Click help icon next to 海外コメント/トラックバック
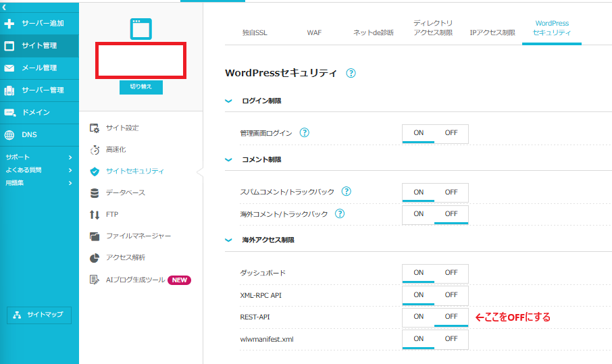612x364 pixels. coord(340,214)
